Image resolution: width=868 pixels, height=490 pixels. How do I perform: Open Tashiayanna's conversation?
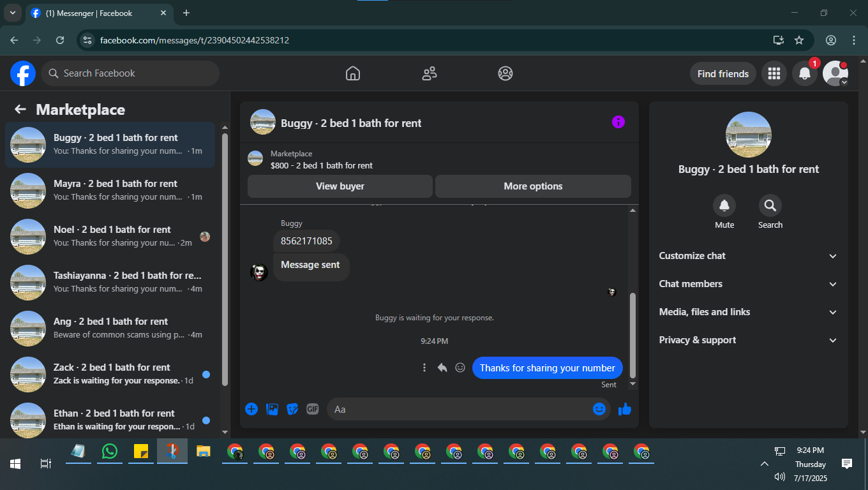point(110,283)
